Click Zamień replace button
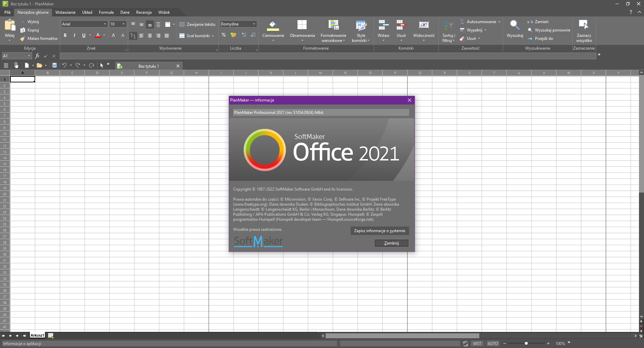This screenshot has width=644, height=348. (538, 22)
